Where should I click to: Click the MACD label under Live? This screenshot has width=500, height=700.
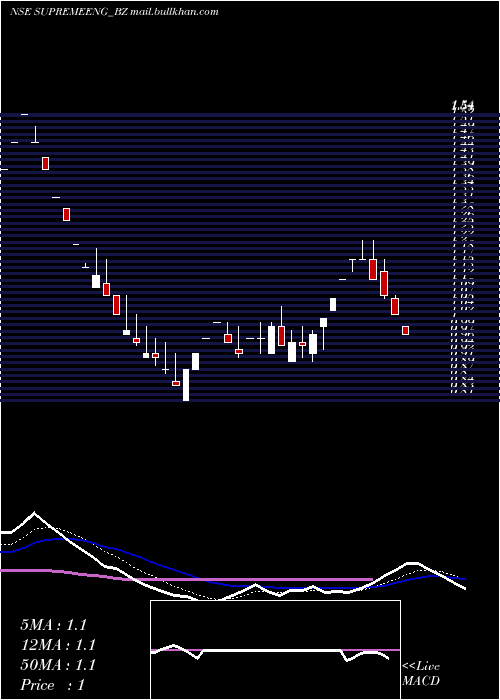tap(421, 681)
